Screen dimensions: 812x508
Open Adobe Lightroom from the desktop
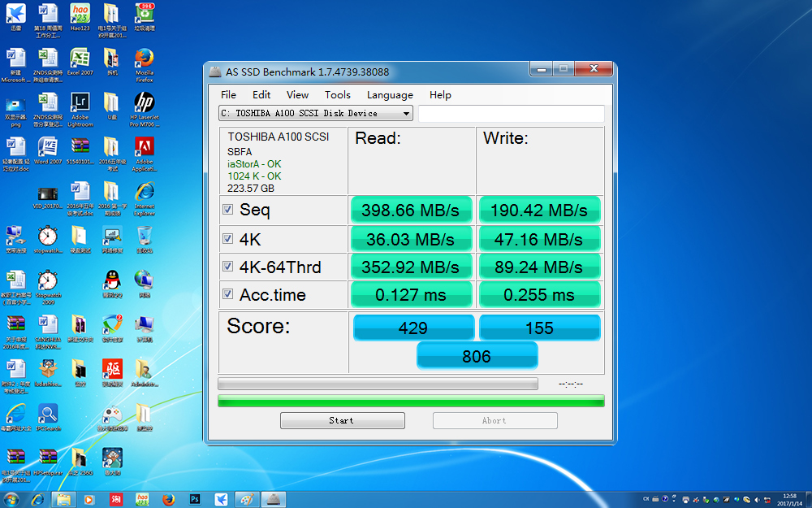click(80, 104)
